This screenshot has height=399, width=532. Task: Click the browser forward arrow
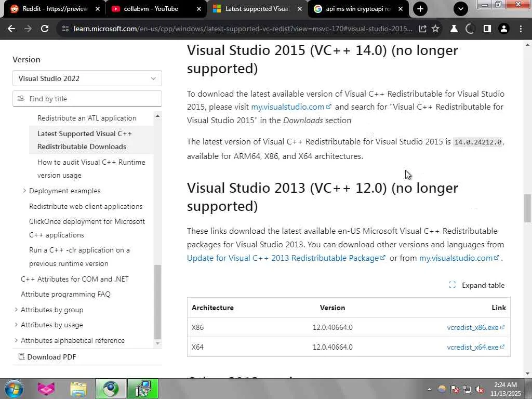pos(28,29)
